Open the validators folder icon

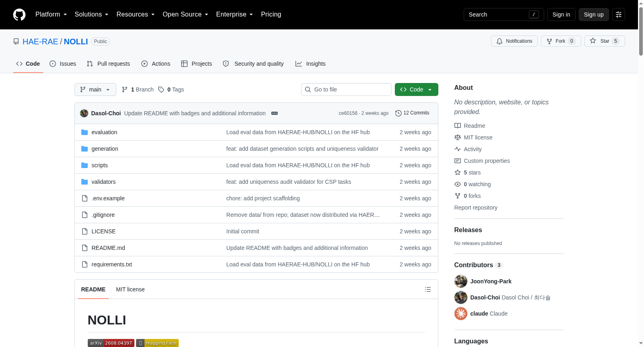point(85,182)
